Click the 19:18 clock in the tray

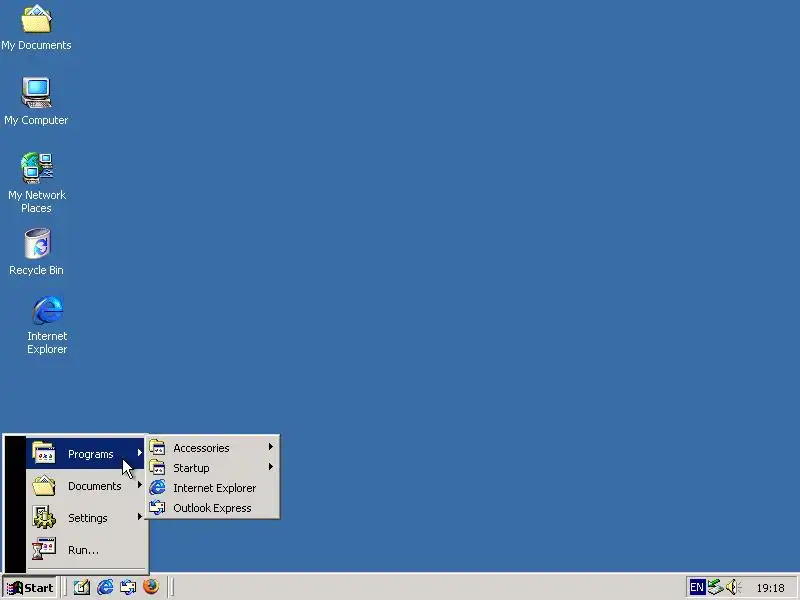[x=770, y=588]
